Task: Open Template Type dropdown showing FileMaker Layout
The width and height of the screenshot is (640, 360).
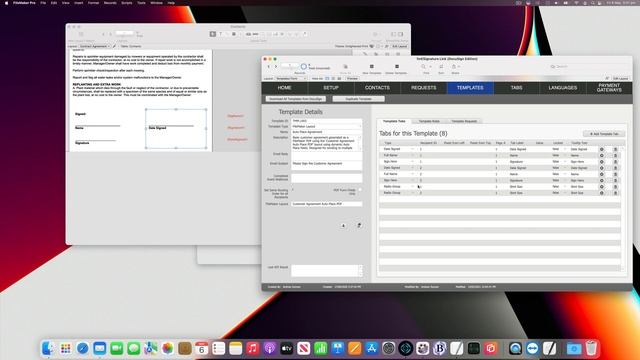Action: tap(327, 127)
